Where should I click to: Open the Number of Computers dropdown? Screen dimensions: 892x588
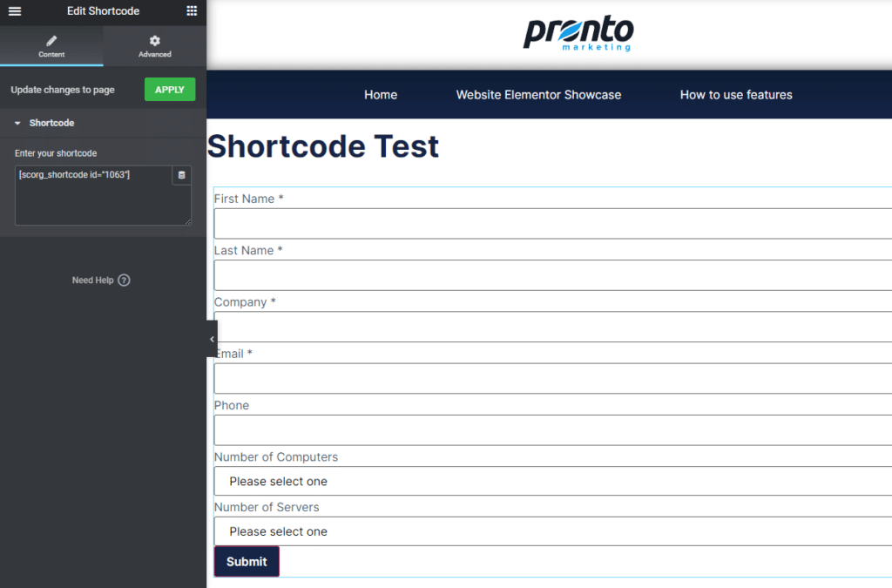pyautogui.click(x=552, y=482)
